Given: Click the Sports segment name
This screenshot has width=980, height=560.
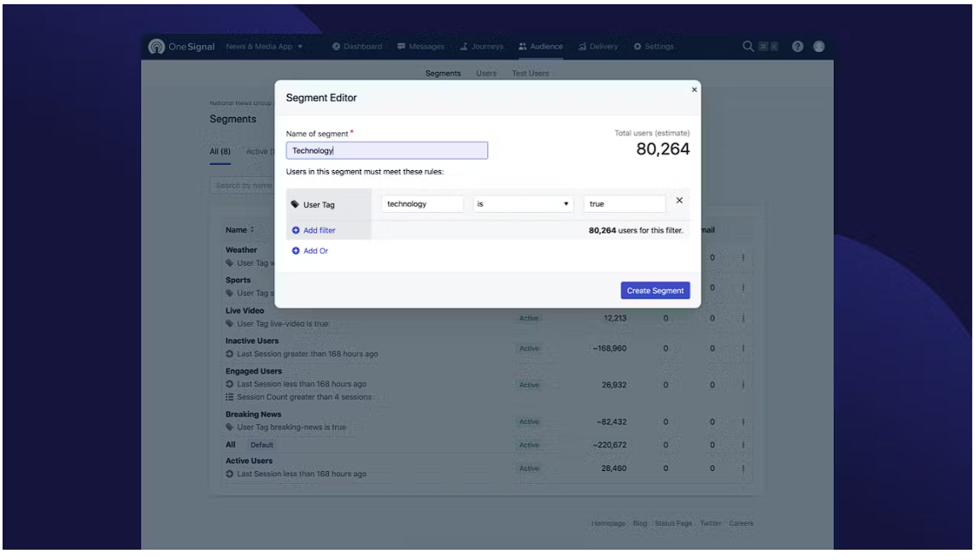Looking at the screenshot, I should 239,281.
